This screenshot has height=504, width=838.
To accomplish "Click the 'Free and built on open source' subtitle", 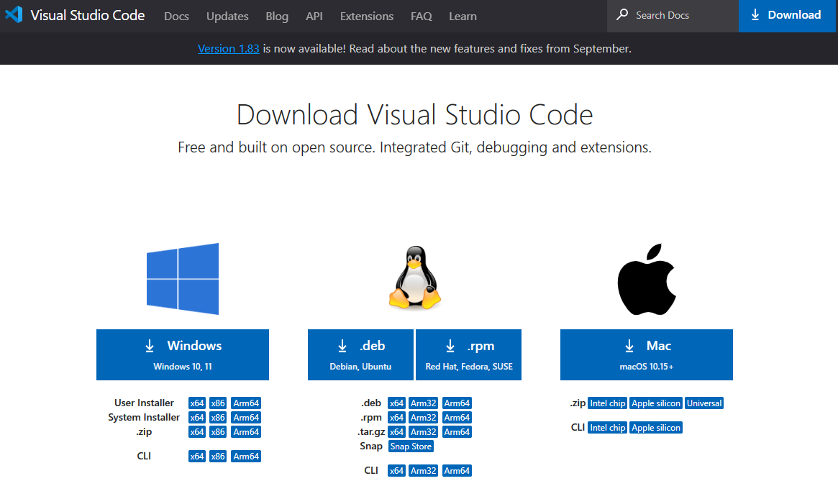I will [x=415, y=147].
